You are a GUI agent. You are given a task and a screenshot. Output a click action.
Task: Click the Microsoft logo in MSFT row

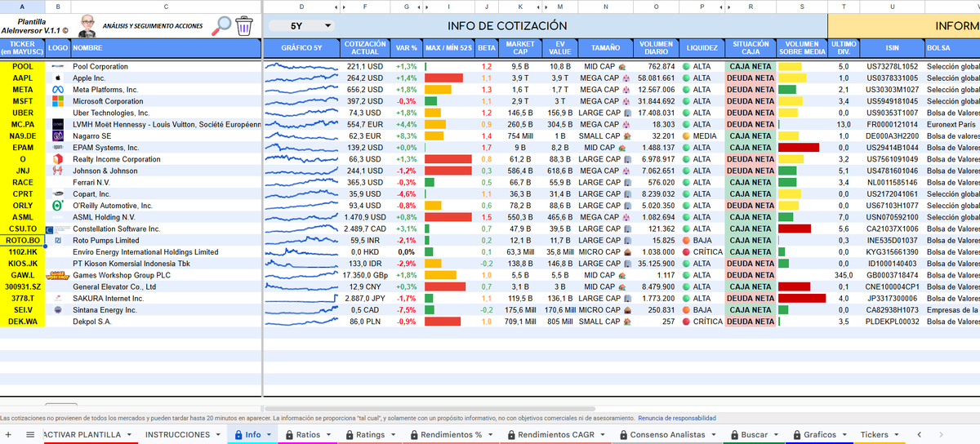pyautogui.click(x=57, y=101)
